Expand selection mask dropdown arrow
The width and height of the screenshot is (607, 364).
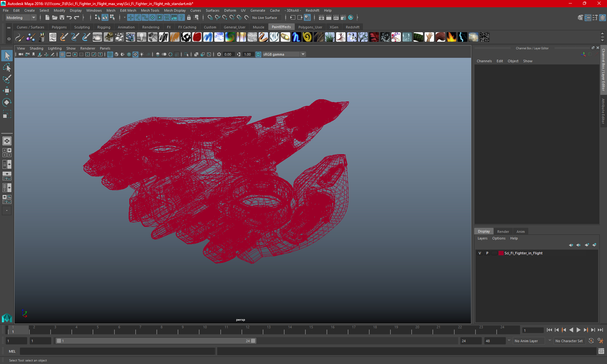[125, 18]
